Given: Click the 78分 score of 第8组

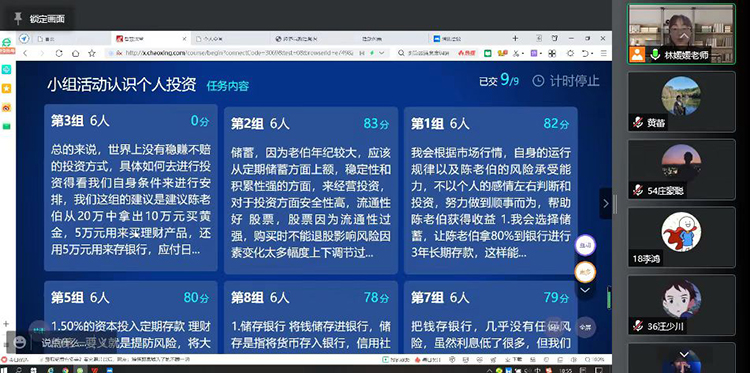Looking at the screenshot, I should point(376,298).
